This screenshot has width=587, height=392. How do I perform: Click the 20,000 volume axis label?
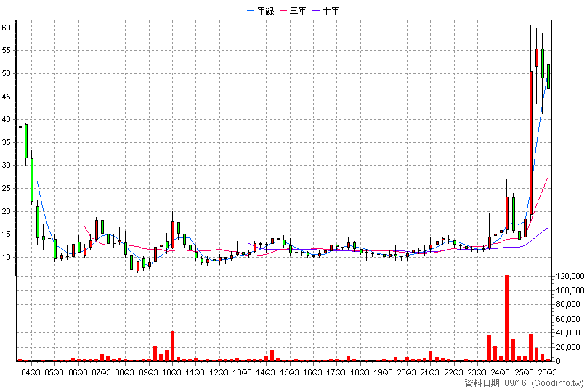[568, 347]
